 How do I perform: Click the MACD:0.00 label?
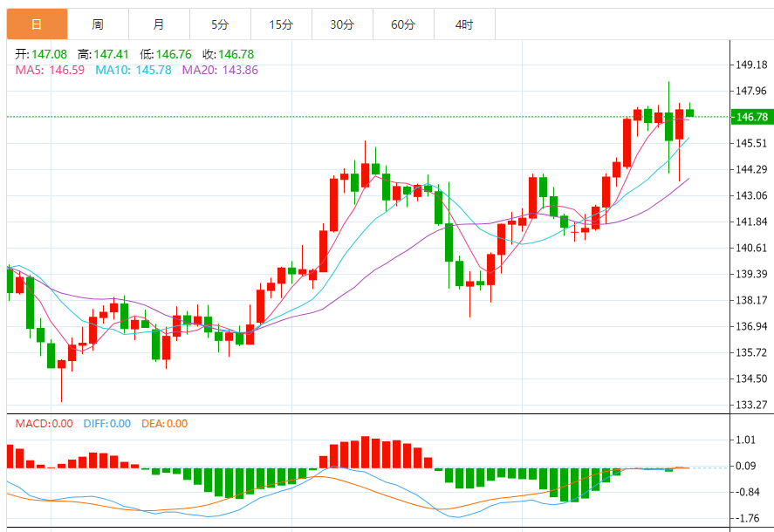click(x=44, y=424)
